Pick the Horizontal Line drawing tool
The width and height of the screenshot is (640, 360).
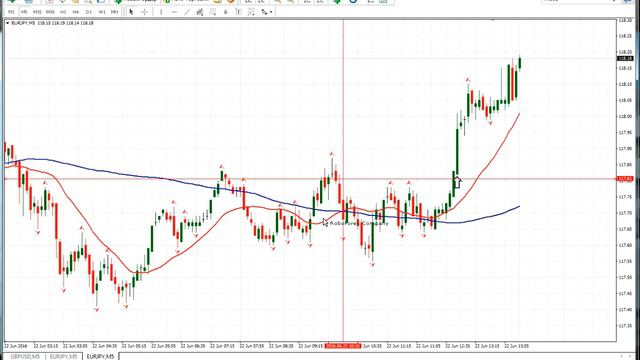174,12
